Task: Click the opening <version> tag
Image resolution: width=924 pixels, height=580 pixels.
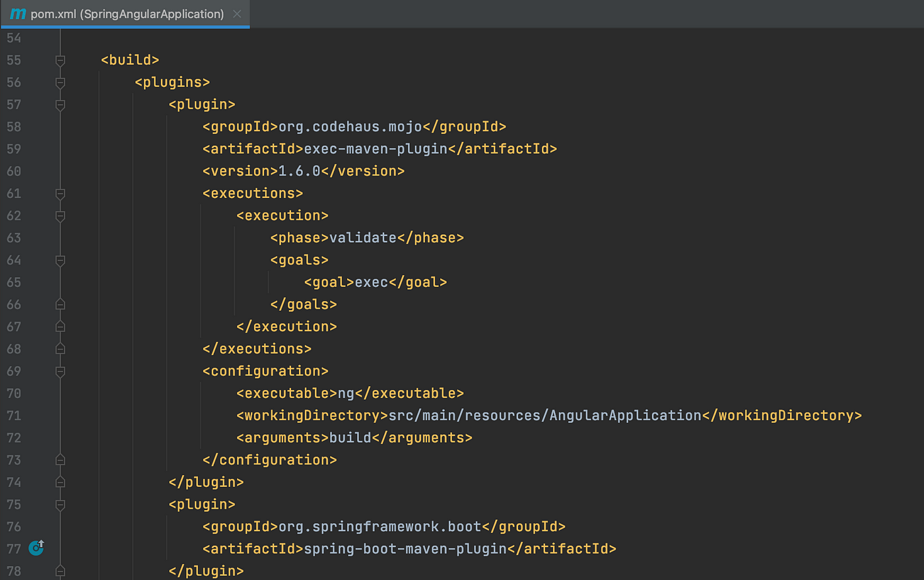Action: pyautogui.click(x=240, y=172)
